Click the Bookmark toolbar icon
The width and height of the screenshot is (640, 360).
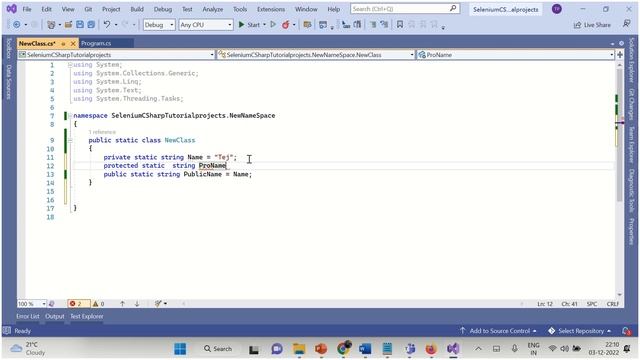pyautogui.click(x=400, y=25)
